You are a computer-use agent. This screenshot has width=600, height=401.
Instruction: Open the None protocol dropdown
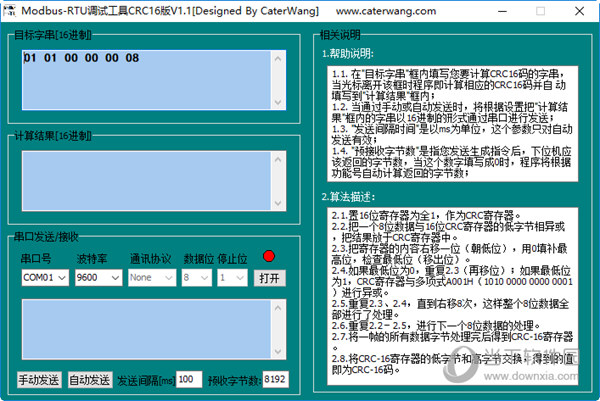click(152, 278)
